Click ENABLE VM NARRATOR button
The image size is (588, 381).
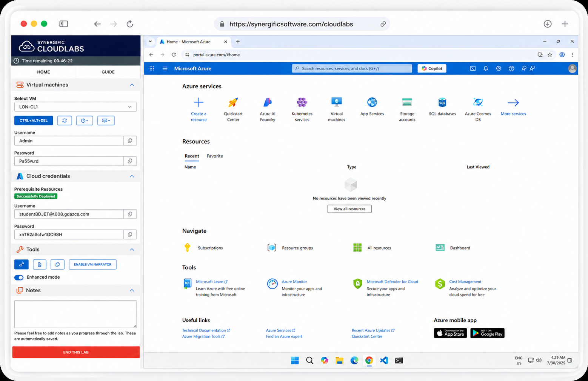tap(92, 264)
